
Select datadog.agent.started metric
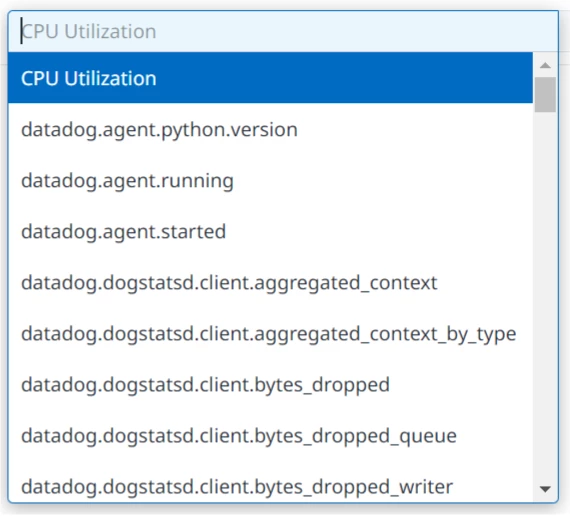point(270,231)
